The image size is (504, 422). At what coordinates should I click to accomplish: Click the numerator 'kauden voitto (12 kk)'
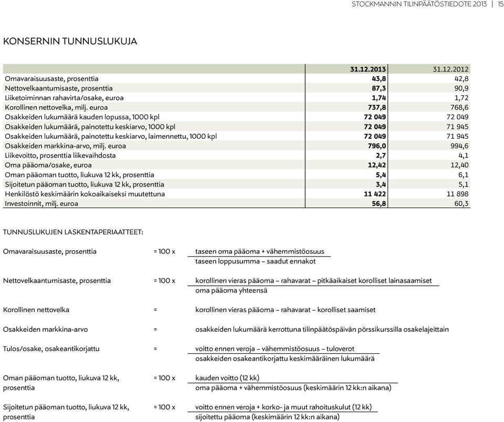[227, 378]
